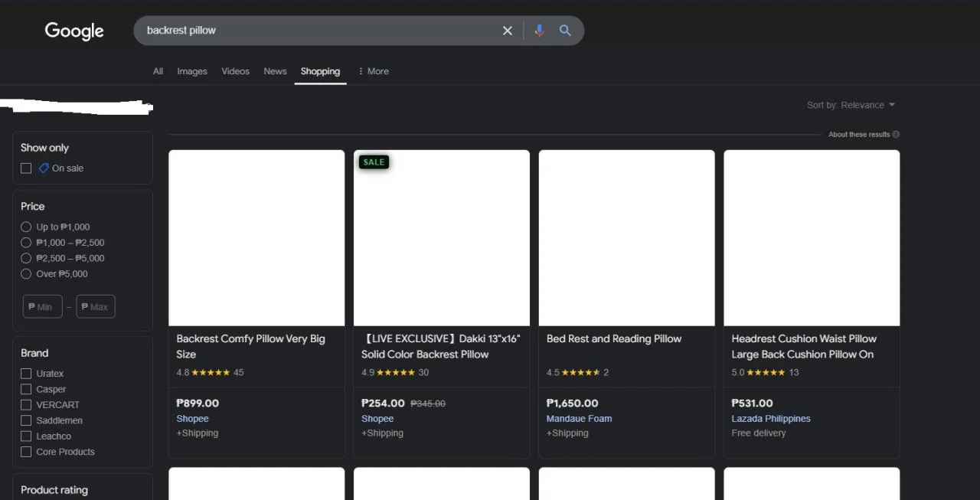This screenshot has width=980, height=500.
Task: Switch to the Images tab
Action: point(192,71)
